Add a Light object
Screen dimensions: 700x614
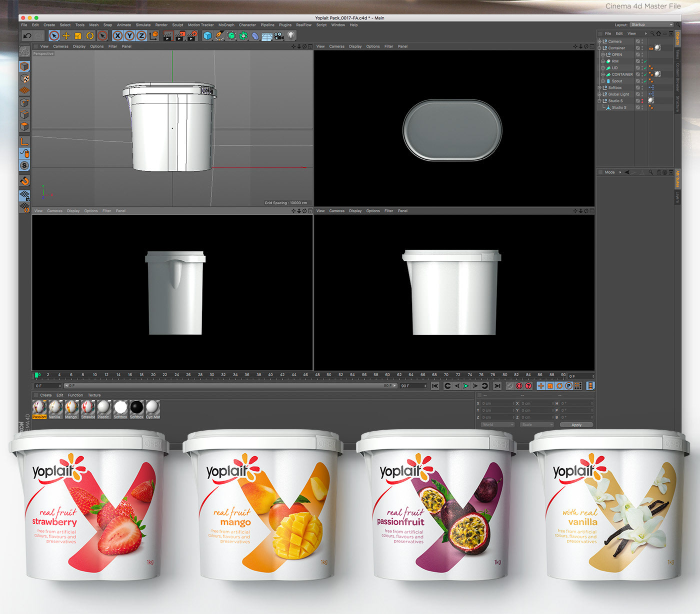click(x=291, y=35)
